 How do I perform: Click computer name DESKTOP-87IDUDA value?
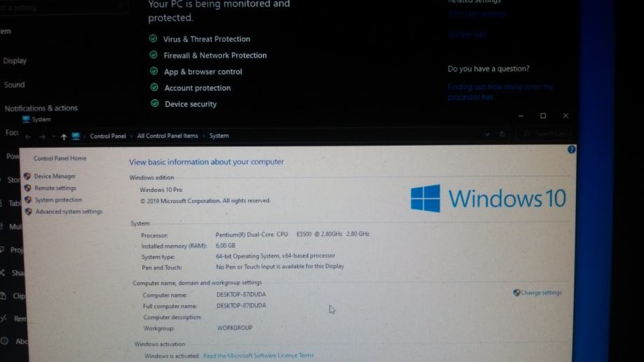pyautogui.click(x=241, y=294)
